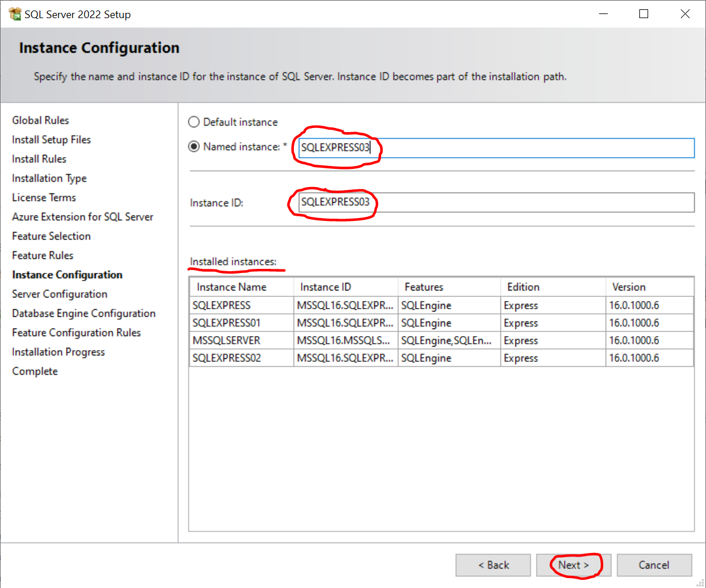Click the Install Rules step

39,159
